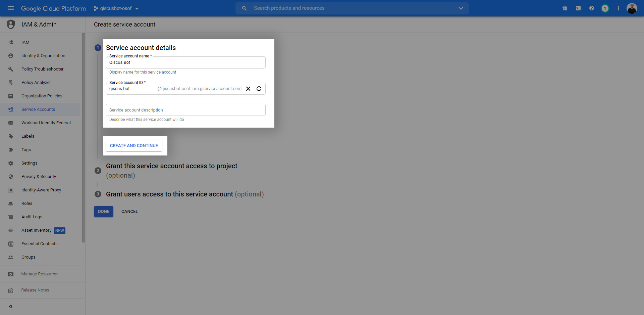Screen dimensions: 644x315
Task: Activate Cloud Shell terminal icon
Action: [x=578, y=8]
